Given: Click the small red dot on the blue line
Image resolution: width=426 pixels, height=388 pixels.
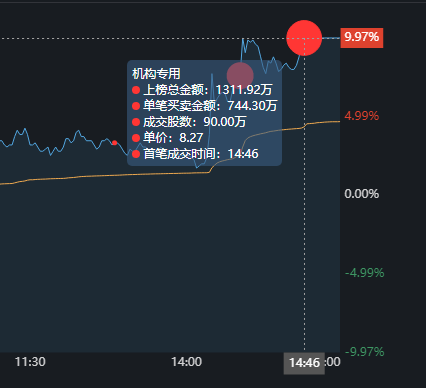Looking at the screenshot, I should 115,143.
